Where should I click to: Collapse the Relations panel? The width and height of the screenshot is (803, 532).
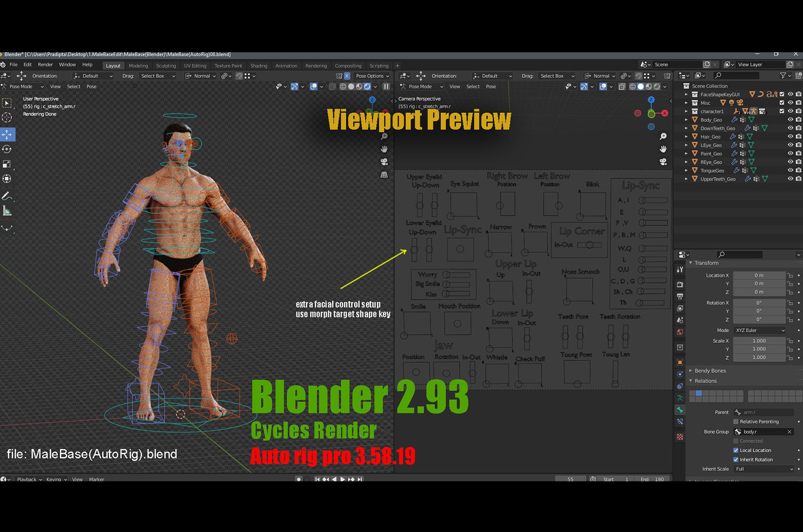pyautogui.click(x=691, y=381)
